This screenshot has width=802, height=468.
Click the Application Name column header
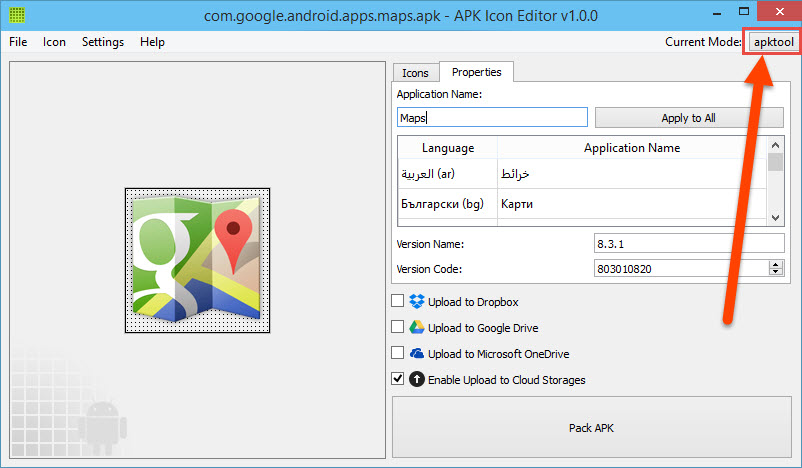632,148
